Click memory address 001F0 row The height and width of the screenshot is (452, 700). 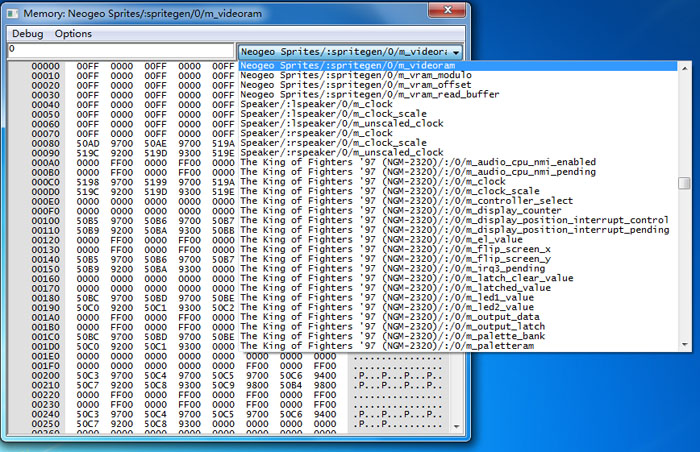[x=46, y=366]
